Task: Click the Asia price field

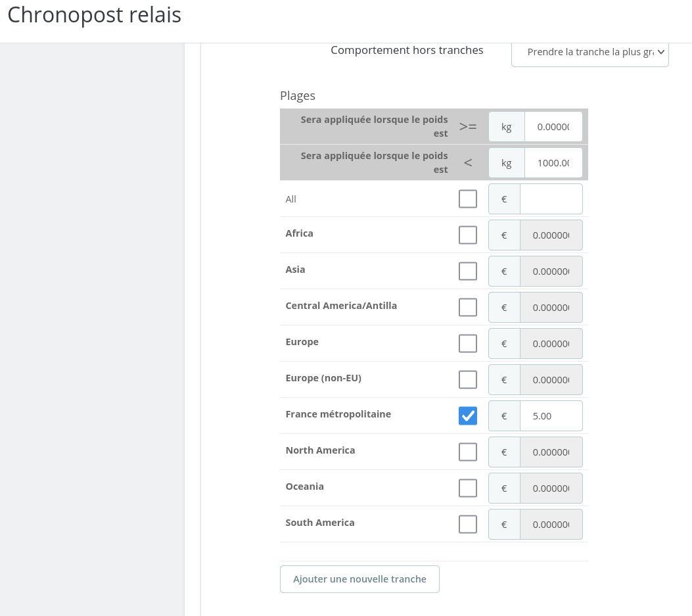Action: 551,272
